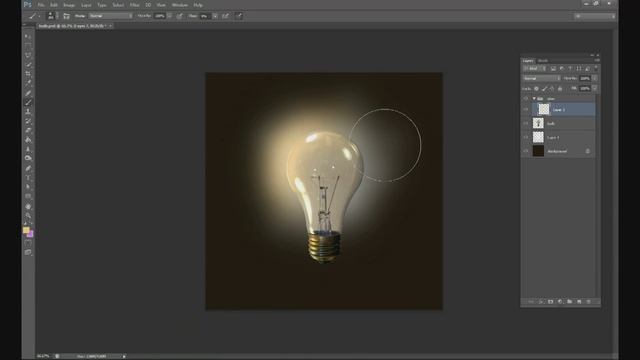The image size is (640, 360).
Task: Select the Zoom tool
Action: pyautogui.click(x=28, y=216)
